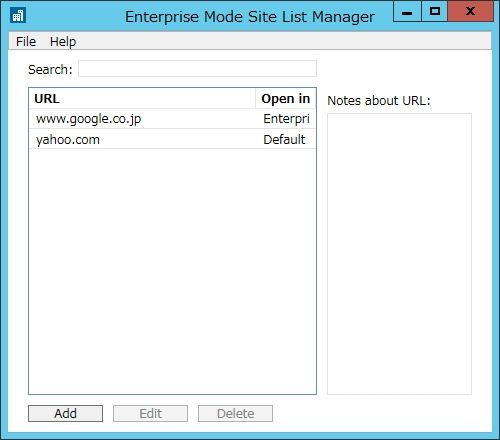The image size is (500, 440).
Task: Open the Help menu
Action: coord(63,42)
